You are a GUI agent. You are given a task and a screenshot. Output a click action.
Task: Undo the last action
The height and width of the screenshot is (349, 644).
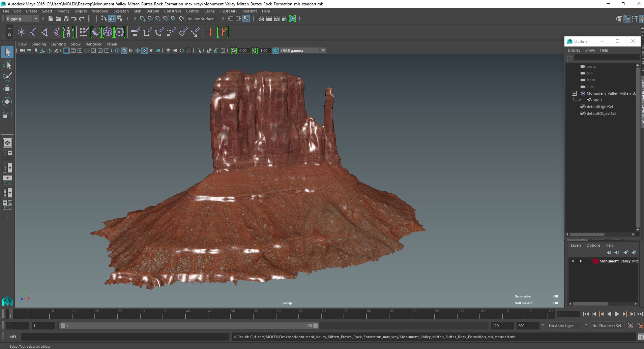click(x=74, y=19)
